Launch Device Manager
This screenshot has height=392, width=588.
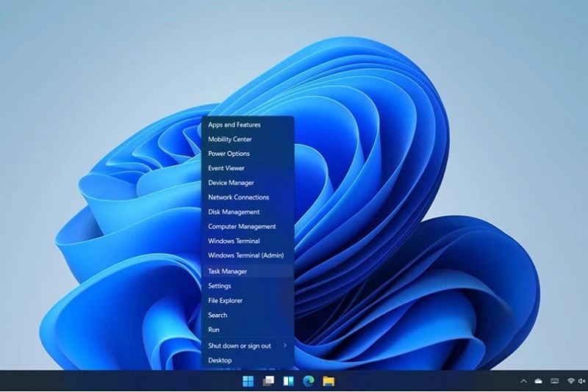click(x=248, y=183)
